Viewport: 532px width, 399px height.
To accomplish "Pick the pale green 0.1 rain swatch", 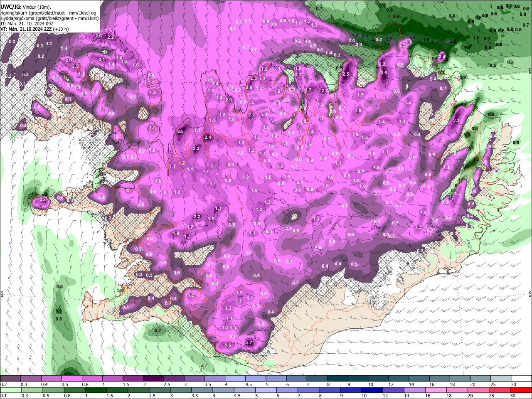I will pos(10,390).
